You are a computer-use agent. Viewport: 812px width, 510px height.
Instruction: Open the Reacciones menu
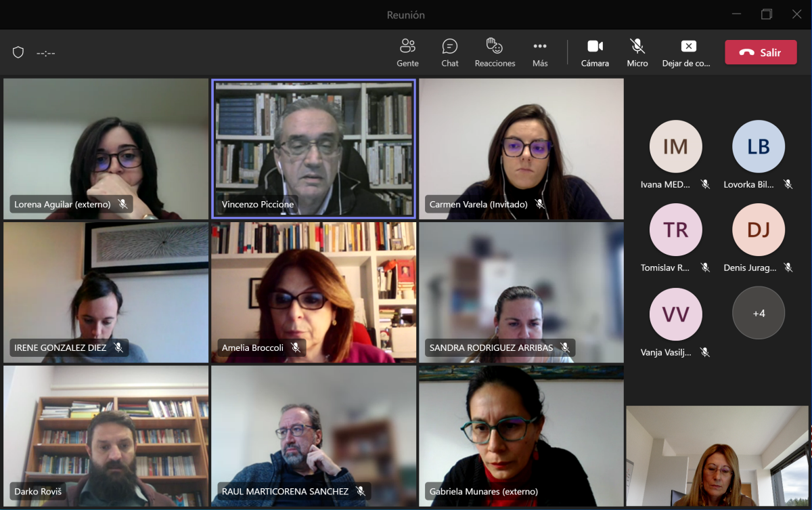pyautogui.click(x=495, y=52)
